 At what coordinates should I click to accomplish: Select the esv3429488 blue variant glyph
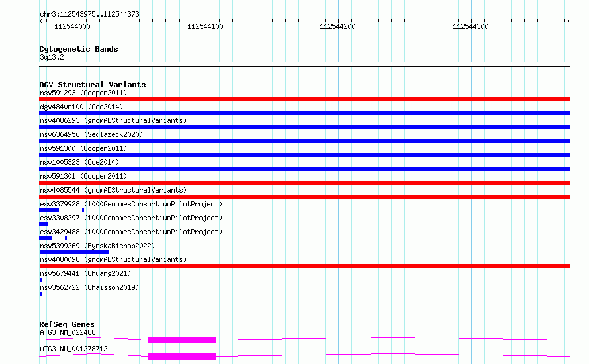pos(53,238)
